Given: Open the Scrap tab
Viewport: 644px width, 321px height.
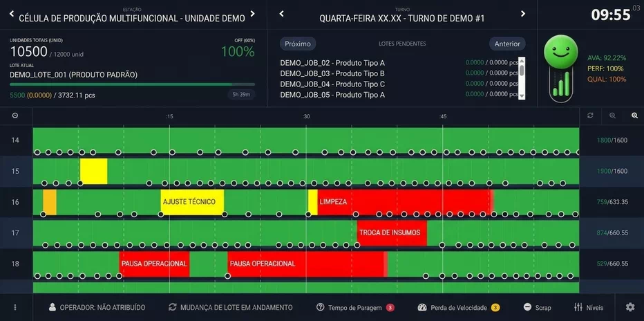Looking at the screenshot, I should pos(538,307).
